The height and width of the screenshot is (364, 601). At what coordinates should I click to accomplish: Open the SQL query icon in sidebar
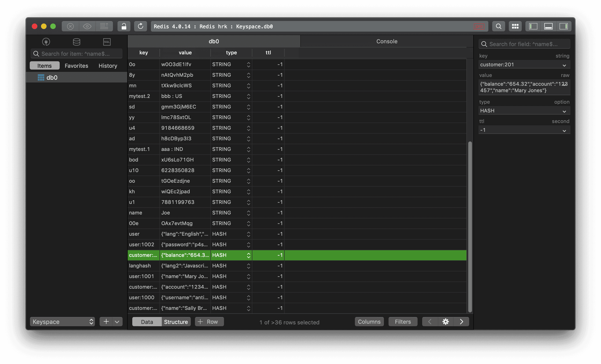pyautogui.click(x=107, y=42)
